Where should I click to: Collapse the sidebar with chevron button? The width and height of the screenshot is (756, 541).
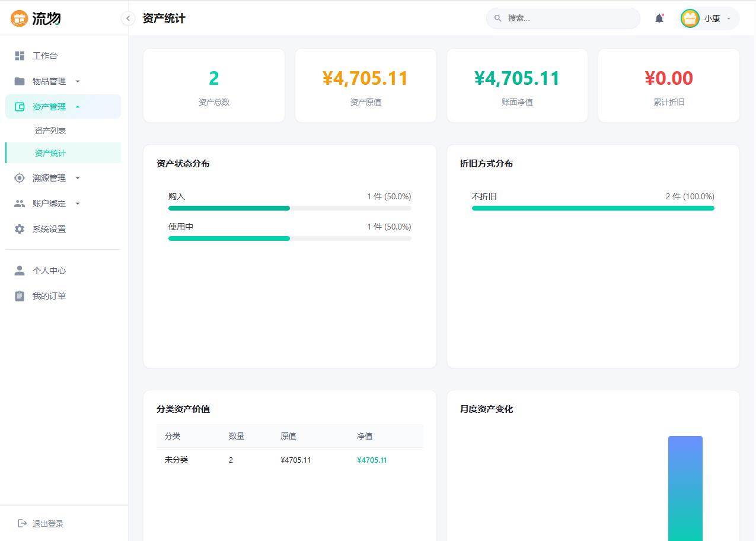(x=127, y=18)
